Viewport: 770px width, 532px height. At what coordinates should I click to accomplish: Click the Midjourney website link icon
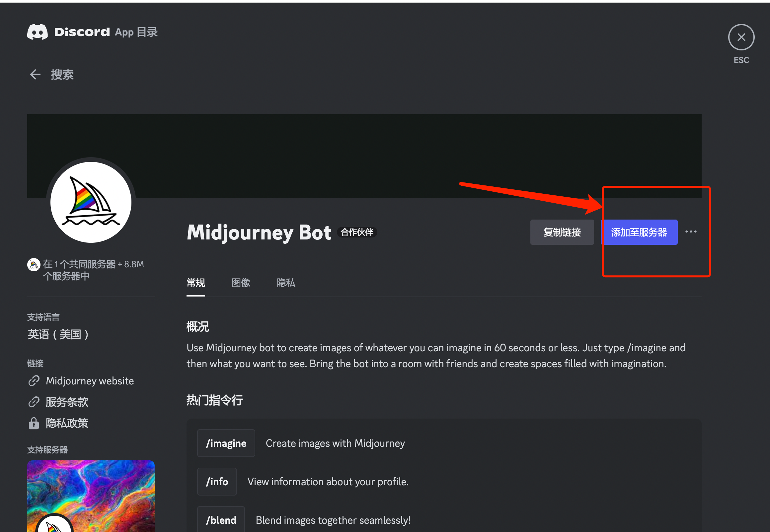pyautogui.click(x=33, y=380)
